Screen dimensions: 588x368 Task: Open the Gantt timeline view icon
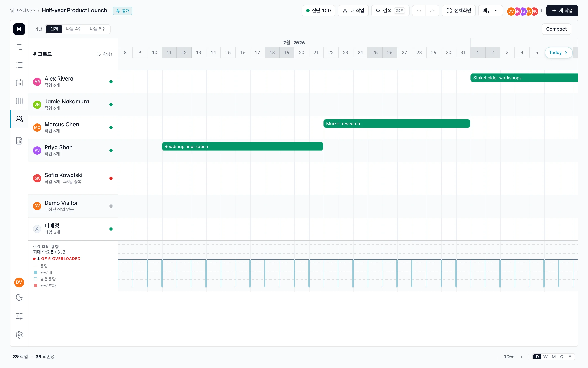tap(19, 47)
